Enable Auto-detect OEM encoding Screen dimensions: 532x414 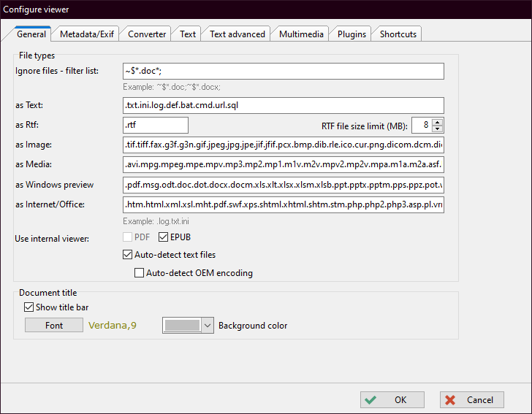click(140, 274)
